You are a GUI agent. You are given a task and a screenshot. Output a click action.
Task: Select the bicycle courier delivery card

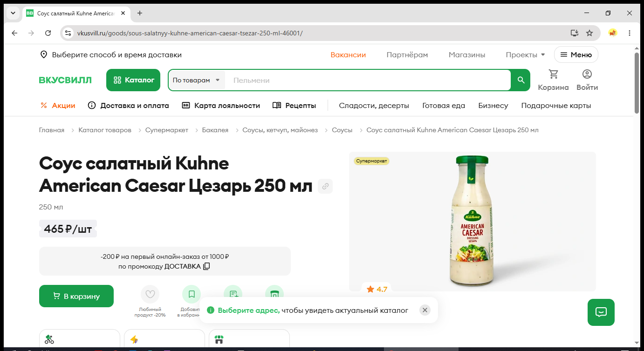[80, 339]
